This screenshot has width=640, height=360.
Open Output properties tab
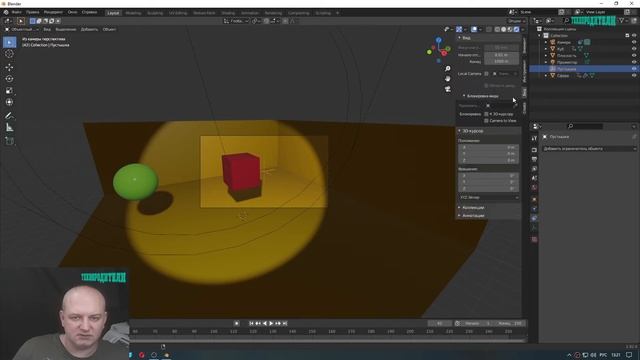pos(534,159)
